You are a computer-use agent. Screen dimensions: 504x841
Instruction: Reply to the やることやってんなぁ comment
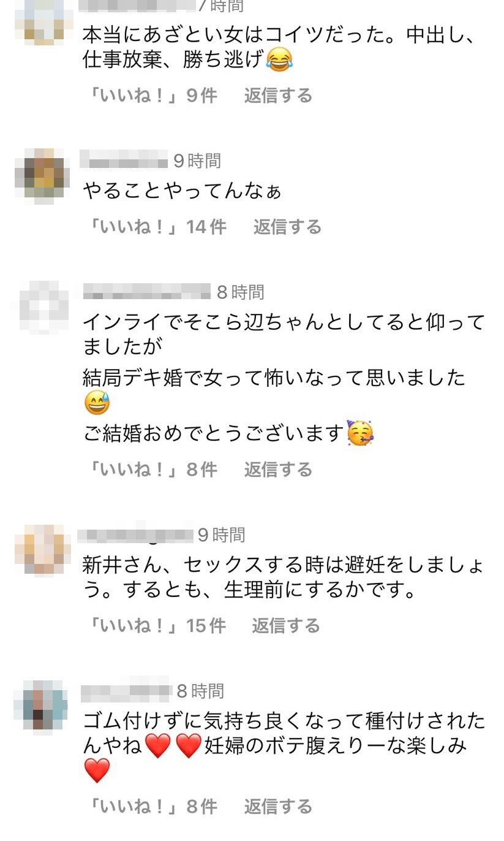point(287,227)
